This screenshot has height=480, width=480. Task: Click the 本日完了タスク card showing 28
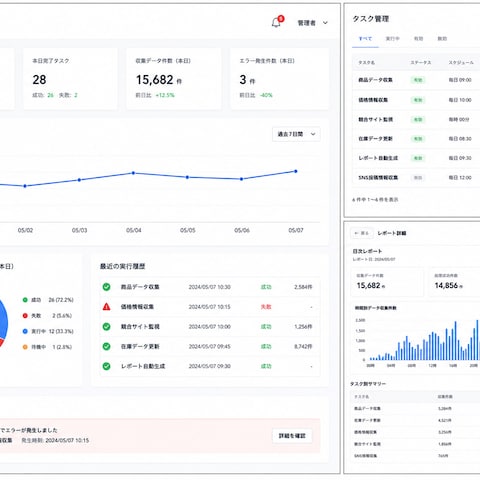[x=70, y=79]
